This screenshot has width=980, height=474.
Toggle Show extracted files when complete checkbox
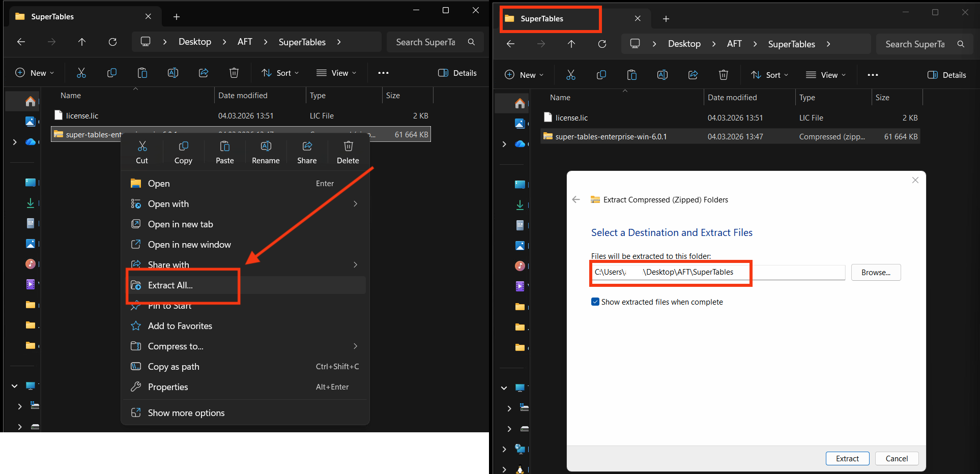coord(595,302)
